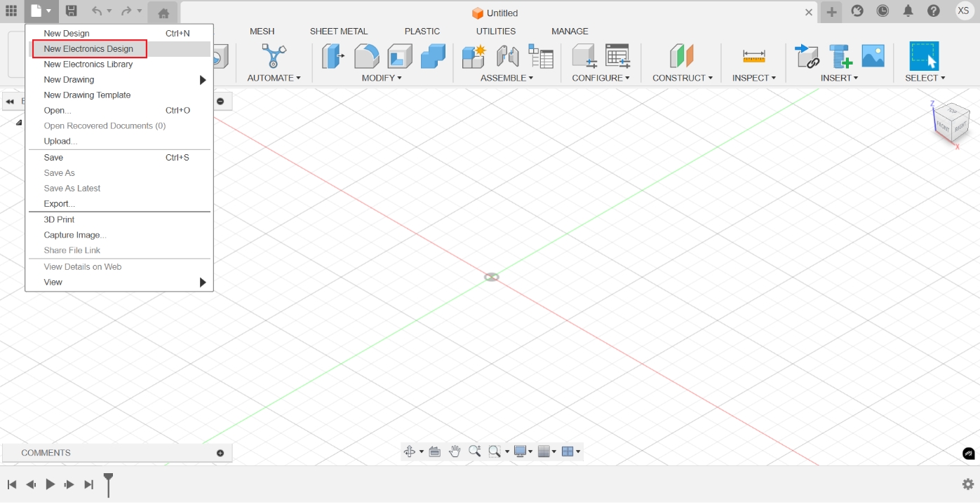Image resolution: width=980 pixels, height=504 pixels.
Task: Play the timeline
Action: tap(51, 484)
